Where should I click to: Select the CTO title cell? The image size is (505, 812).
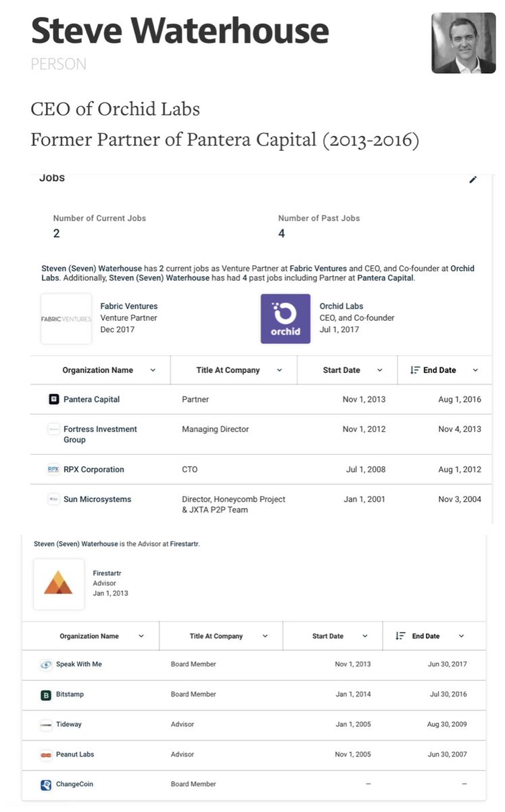point(189,470)
